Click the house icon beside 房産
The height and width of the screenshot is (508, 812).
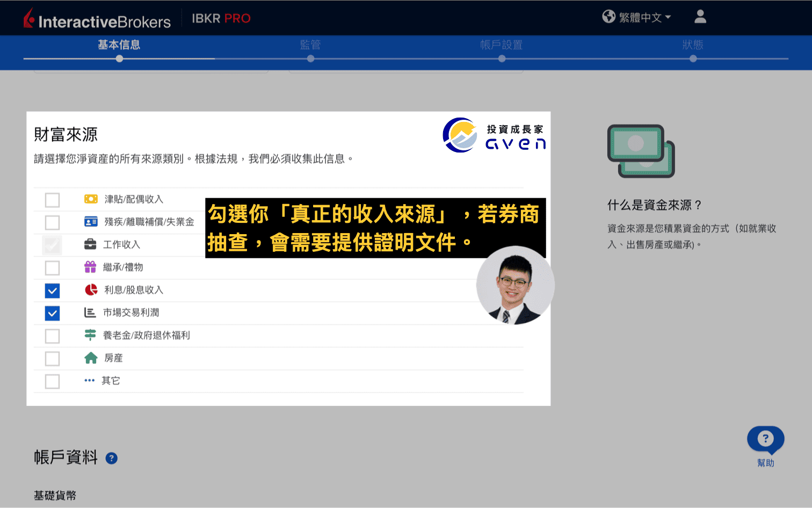pos(90,358)
